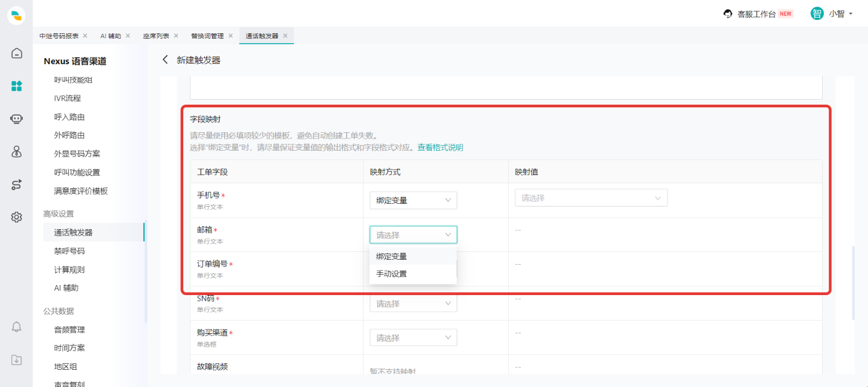868x387 pixels.
Task: Open the robot icon in left rail
Action: pyautogui.click(x=17, y=119)
